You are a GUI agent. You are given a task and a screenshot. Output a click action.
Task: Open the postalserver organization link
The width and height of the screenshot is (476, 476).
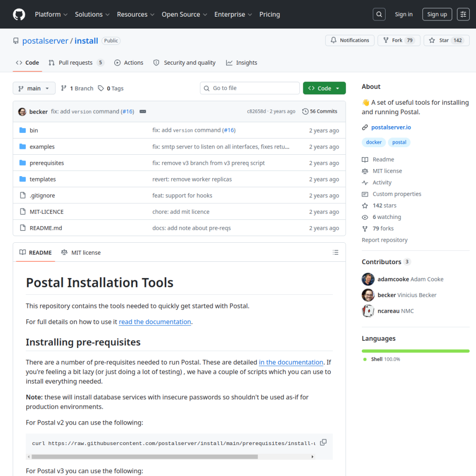pyautogui.click(x=45, y=40)
